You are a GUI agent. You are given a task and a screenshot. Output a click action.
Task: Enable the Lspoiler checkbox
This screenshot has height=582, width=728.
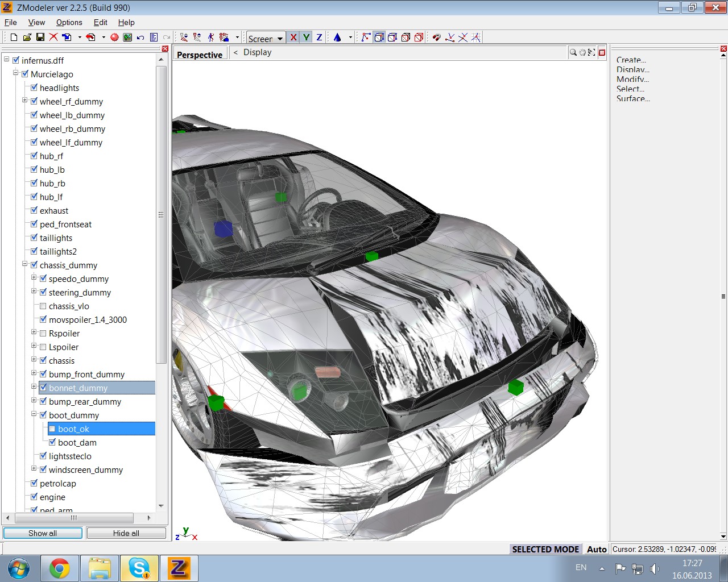point(43,347)
